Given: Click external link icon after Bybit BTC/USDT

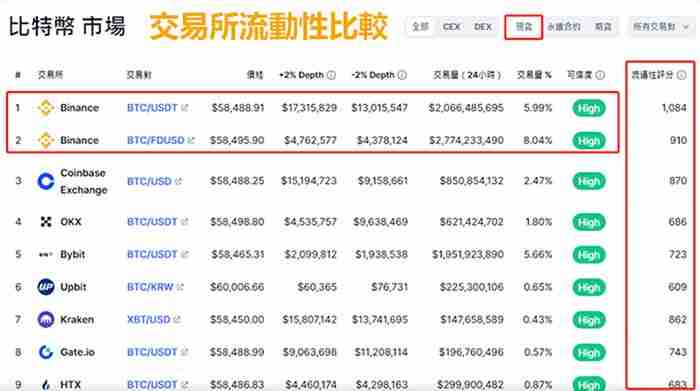Looking at the screenshot, I should (184, 254).
